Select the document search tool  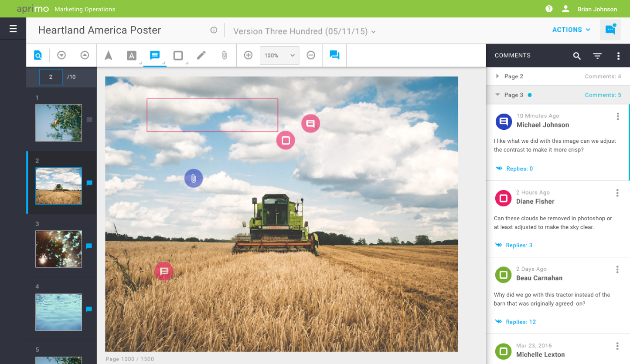pos(38,55)
